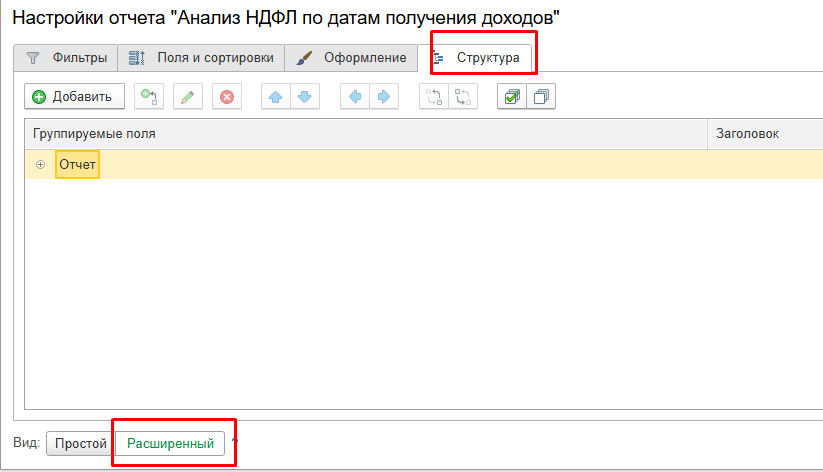Image resolution: width=823 pixels, height=472 pixels.
Task: Click the funnel icon on Filters tab
Action: (x=33, y=58)
